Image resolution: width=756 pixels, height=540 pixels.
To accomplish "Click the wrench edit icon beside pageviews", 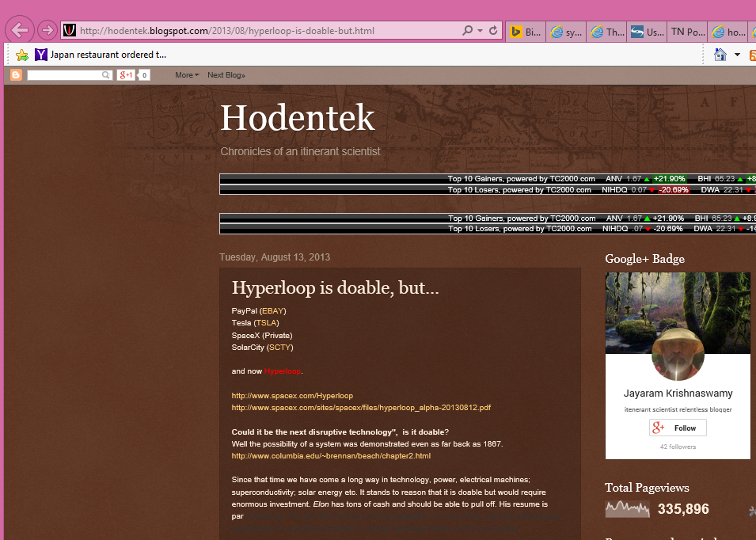I will click(x=752, y=511).
